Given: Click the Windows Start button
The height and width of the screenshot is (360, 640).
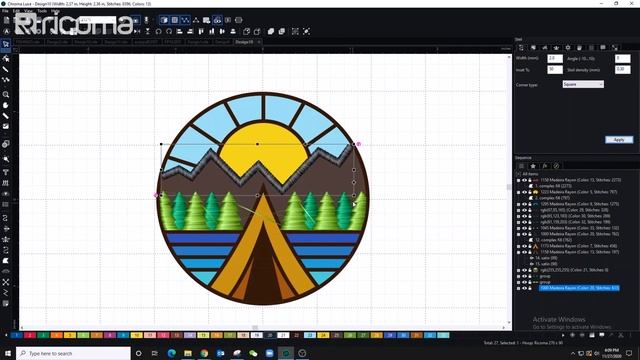Looking at the screenshot, I should pos(7,353).
